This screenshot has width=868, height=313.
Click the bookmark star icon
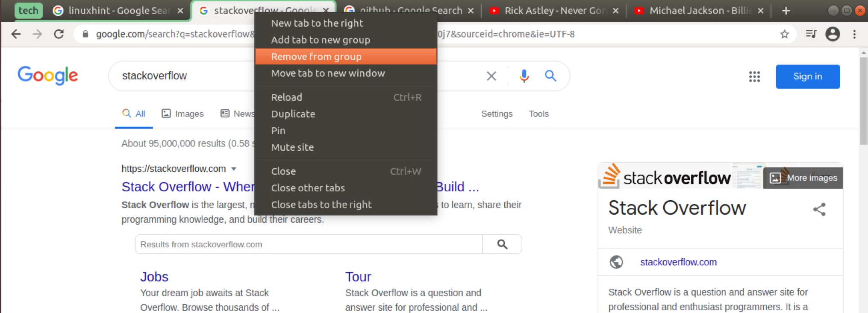pyautogui.click(x=784, y=34)
